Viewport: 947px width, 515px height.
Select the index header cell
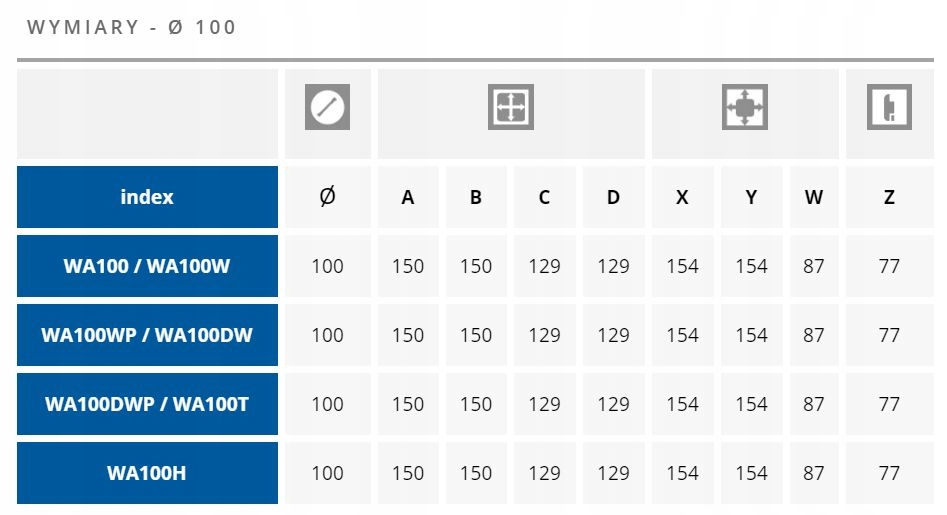click(147, 197)
